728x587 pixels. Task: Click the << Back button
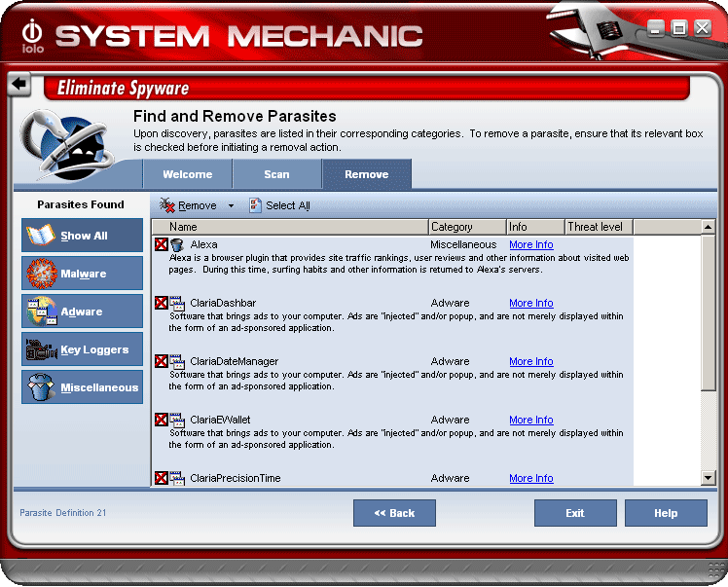[394, 513]
